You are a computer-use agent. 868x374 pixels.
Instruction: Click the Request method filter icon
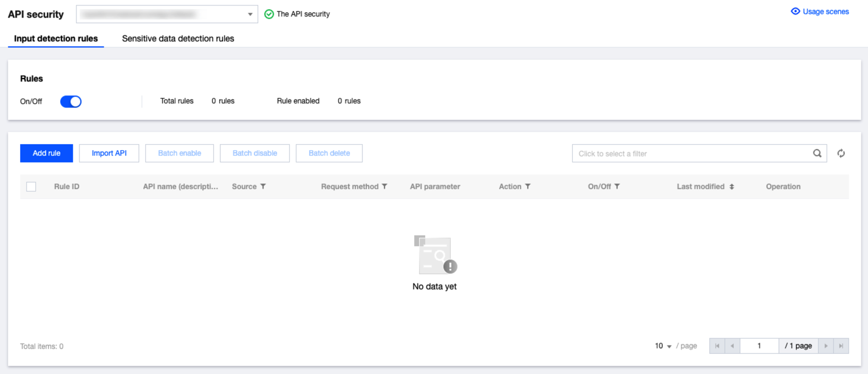(x=384, y=187)
